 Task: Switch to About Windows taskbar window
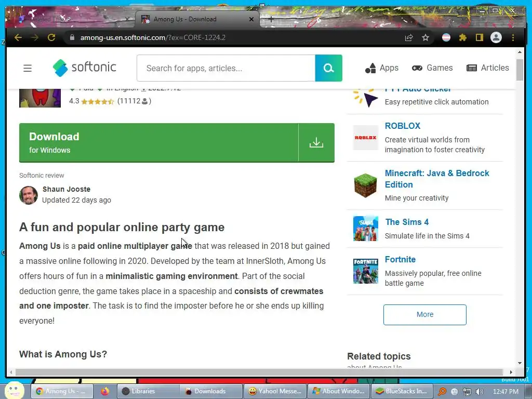click(x=339, y=391)
